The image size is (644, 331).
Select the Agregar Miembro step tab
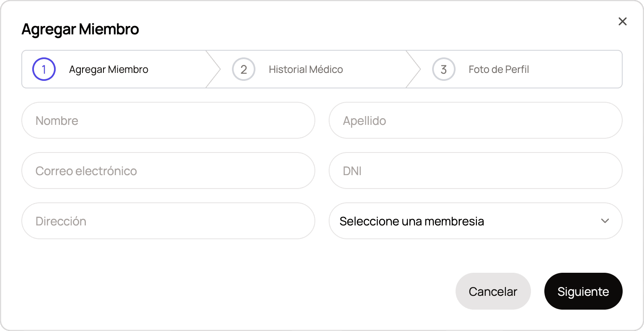(x=108, y=69)
